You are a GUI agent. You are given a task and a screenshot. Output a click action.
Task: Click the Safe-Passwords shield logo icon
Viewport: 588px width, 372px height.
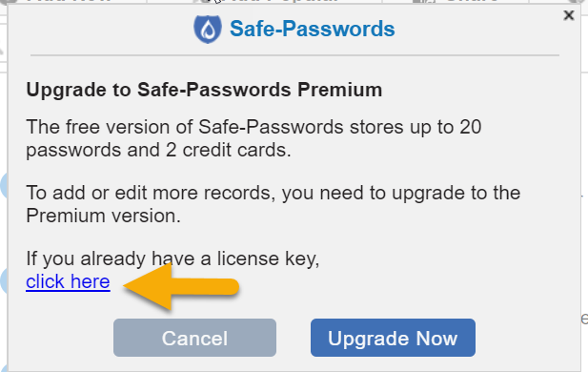click(x=208, y=30)
